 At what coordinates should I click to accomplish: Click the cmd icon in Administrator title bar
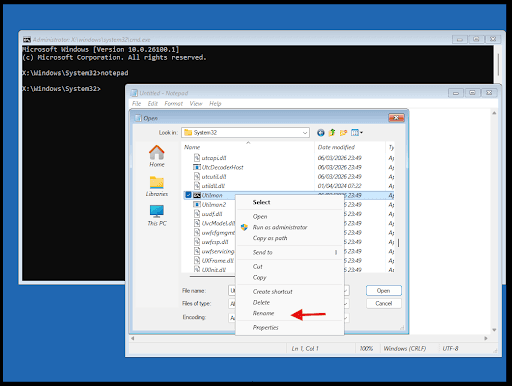click(x=27, y=40)
